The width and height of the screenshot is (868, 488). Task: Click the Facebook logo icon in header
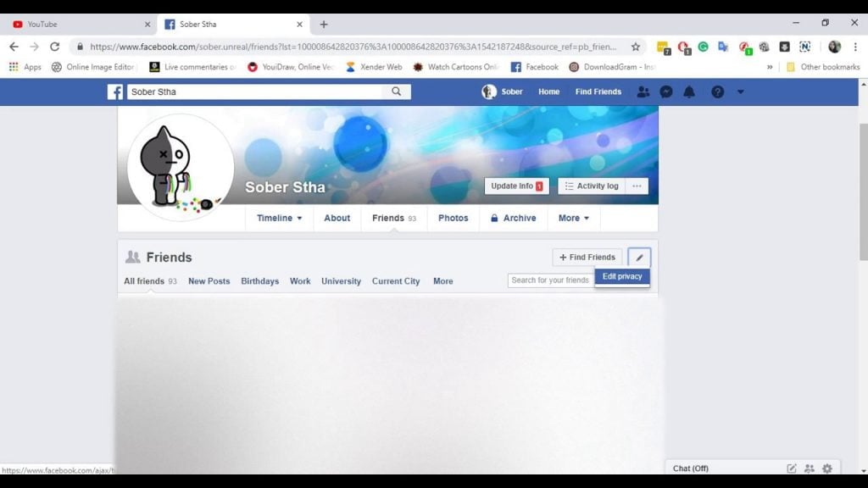(115, 91)
